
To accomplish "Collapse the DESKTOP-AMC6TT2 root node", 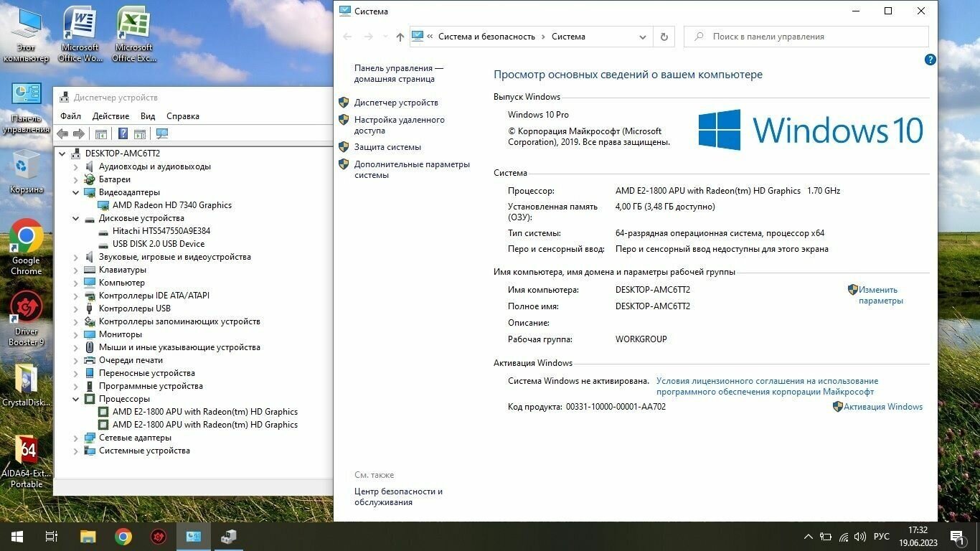I will tap(62, 154).
